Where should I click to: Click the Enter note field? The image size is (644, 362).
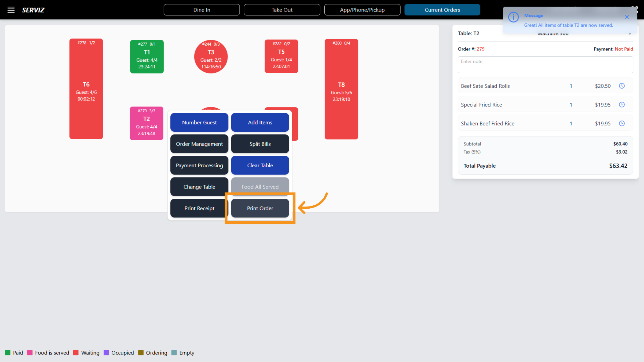pos(545,65)
